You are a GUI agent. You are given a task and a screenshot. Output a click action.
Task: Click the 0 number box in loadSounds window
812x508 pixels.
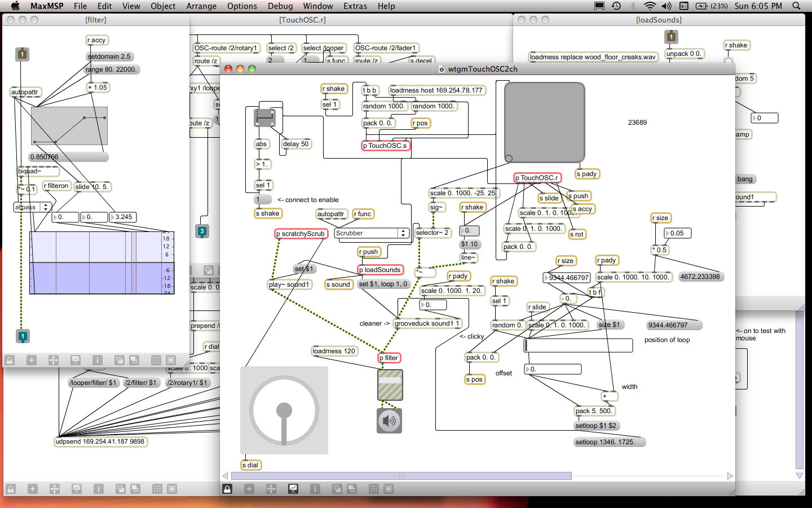pos(765,118)
